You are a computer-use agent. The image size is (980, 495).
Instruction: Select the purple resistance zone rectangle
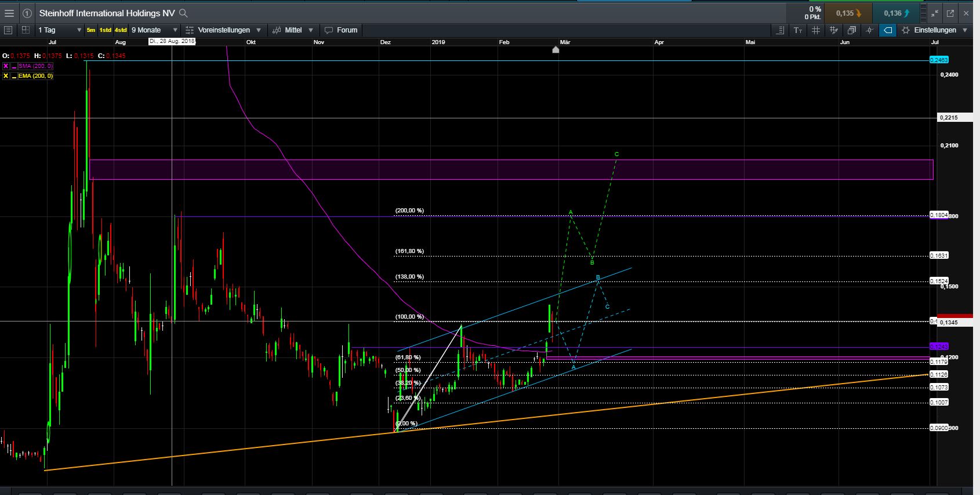(x=511, y=169)
